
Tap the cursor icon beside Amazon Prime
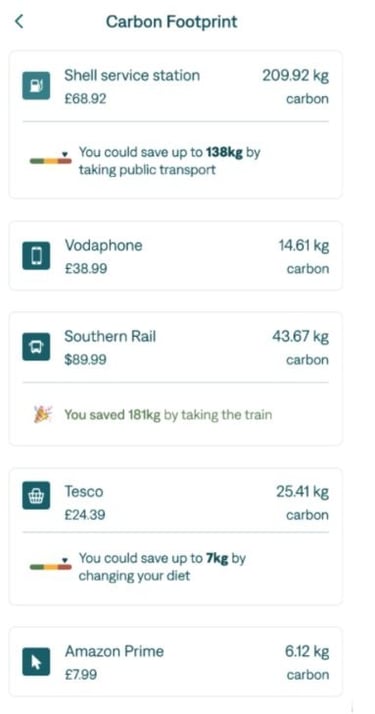36,662
